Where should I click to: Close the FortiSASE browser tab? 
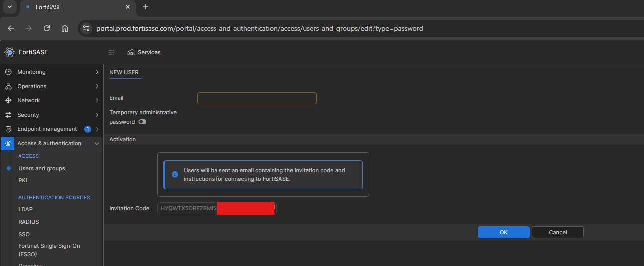[128, 7]
